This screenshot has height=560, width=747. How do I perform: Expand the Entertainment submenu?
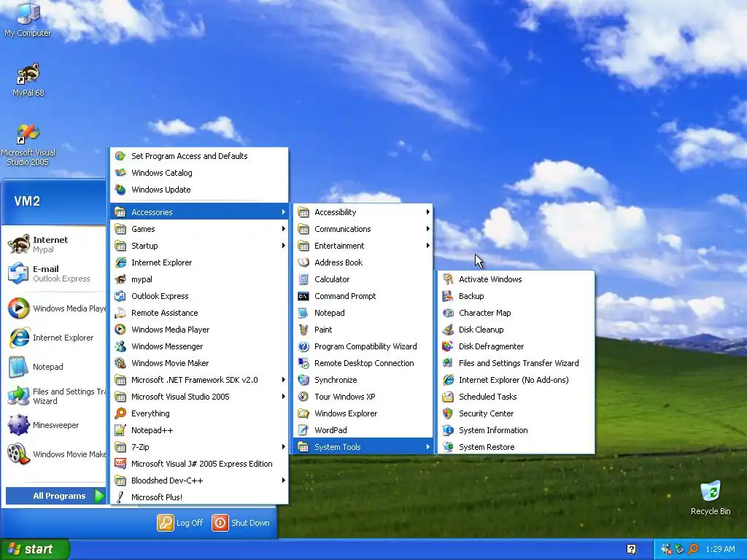[363, 246]
